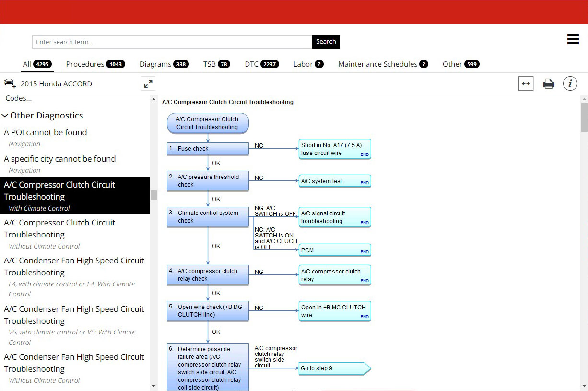The image size is (588, 391).
Task: Select 'A POI cannot be found' item
Action: tap(46, 132)
